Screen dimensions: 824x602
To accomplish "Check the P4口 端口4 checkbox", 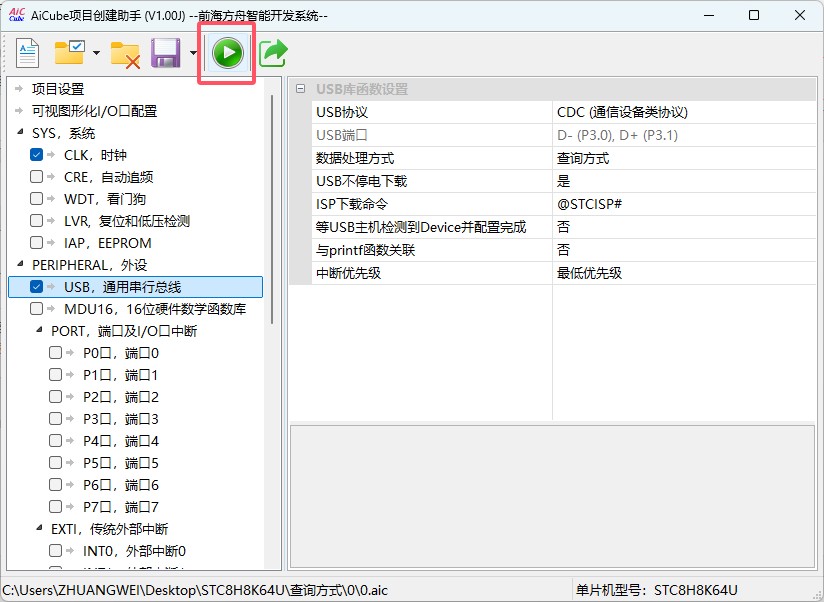I will (55, 441).
